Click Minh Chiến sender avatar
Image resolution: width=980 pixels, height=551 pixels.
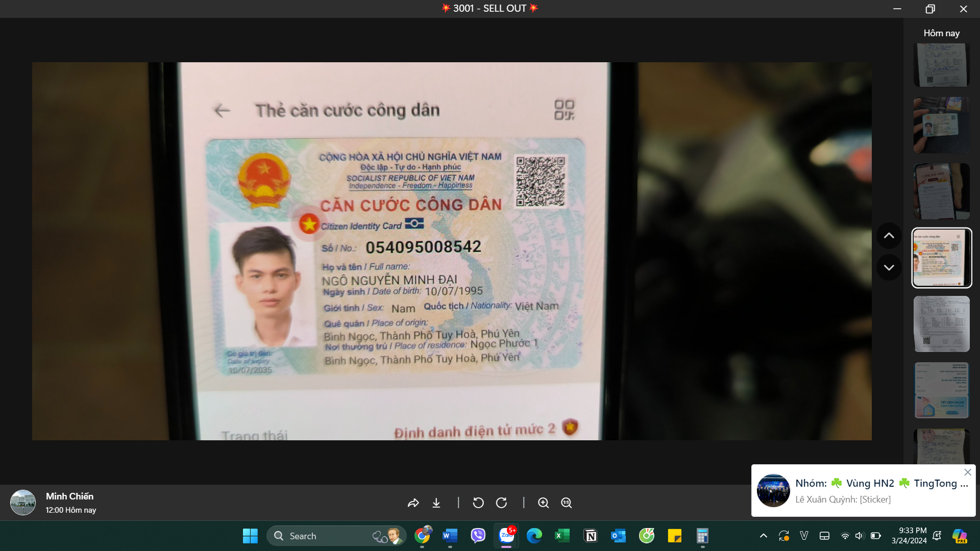pos(23,503)
